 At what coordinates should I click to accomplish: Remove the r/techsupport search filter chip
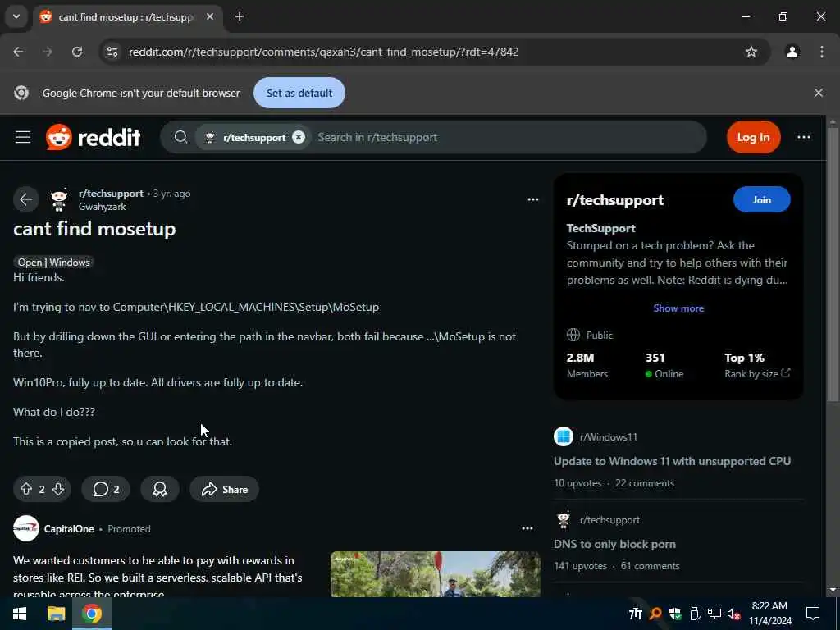click(x=299, y=137)
